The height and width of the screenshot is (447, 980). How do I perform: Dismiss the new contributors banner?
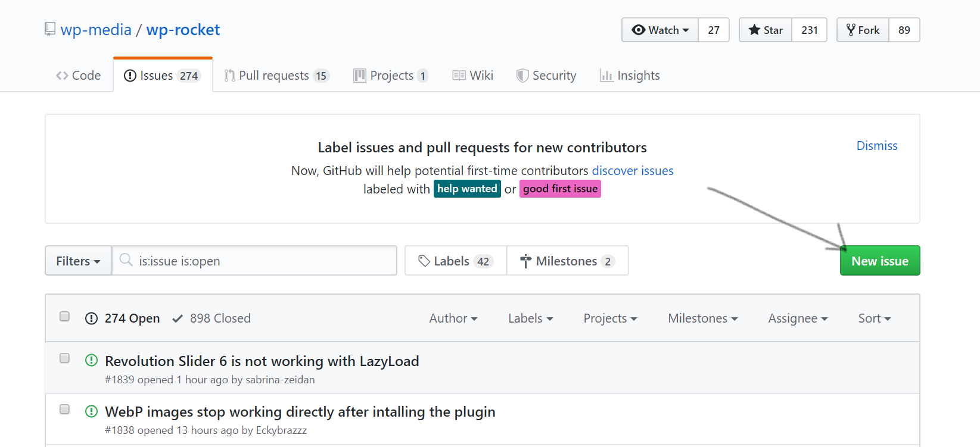(x=876, y=146)
